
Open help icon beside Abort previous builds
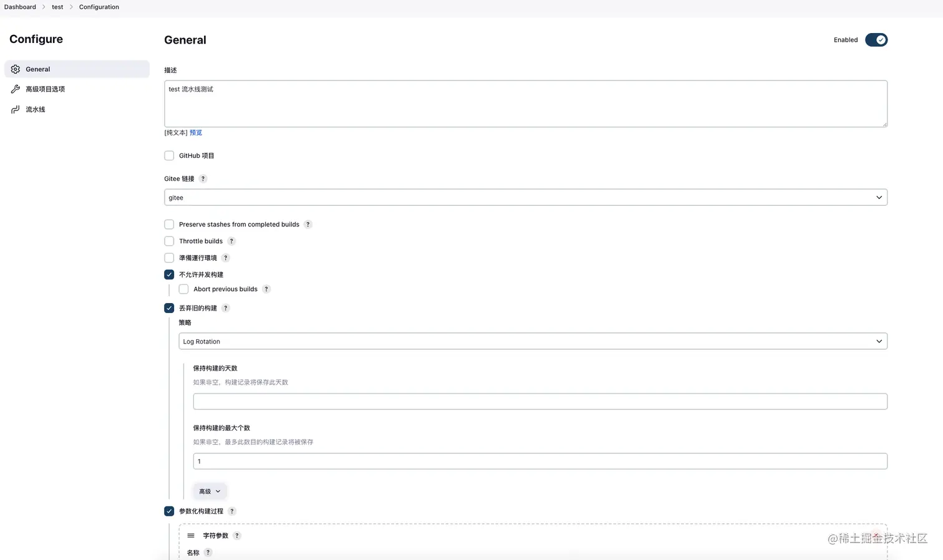tap(266, 289)
